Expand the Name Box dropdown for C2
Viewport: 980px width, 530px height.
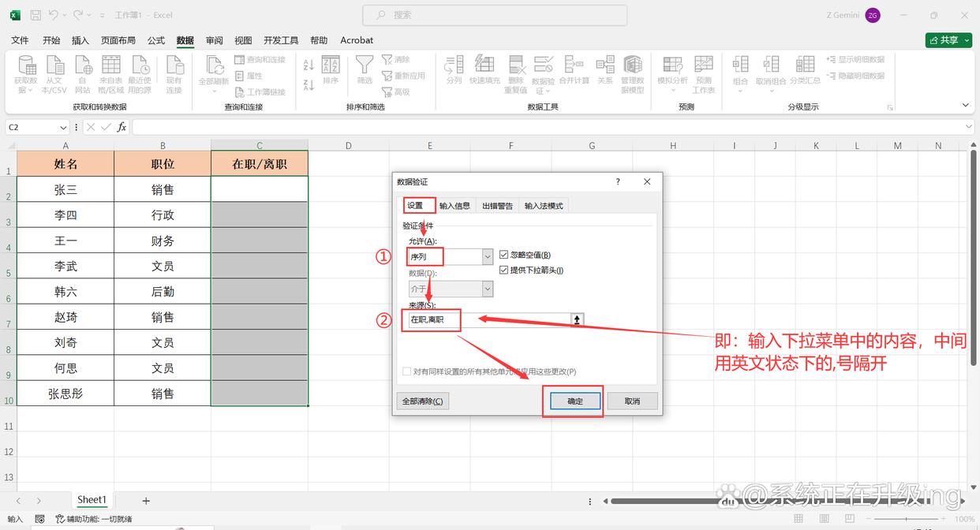point(64,127)
